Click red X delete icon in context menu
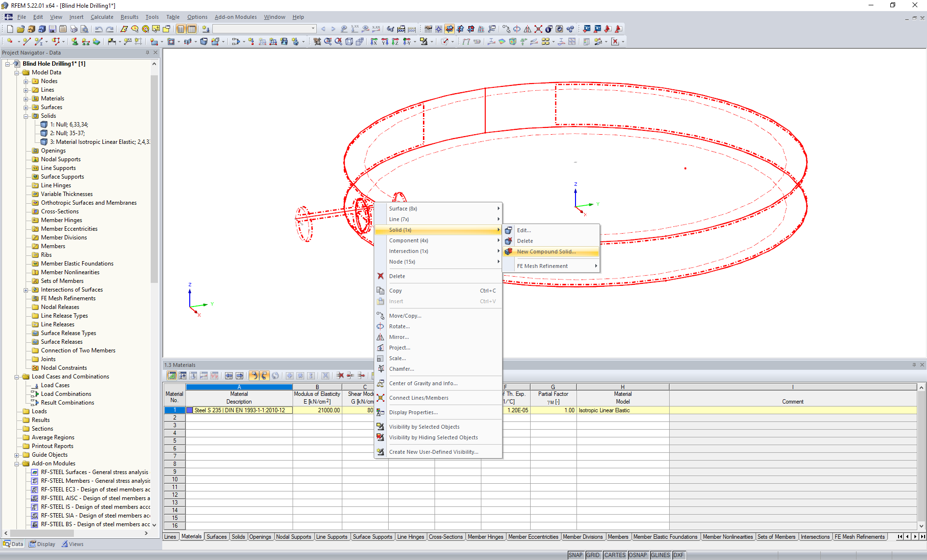Screen dimensions: 927x560 pos(380,276)
